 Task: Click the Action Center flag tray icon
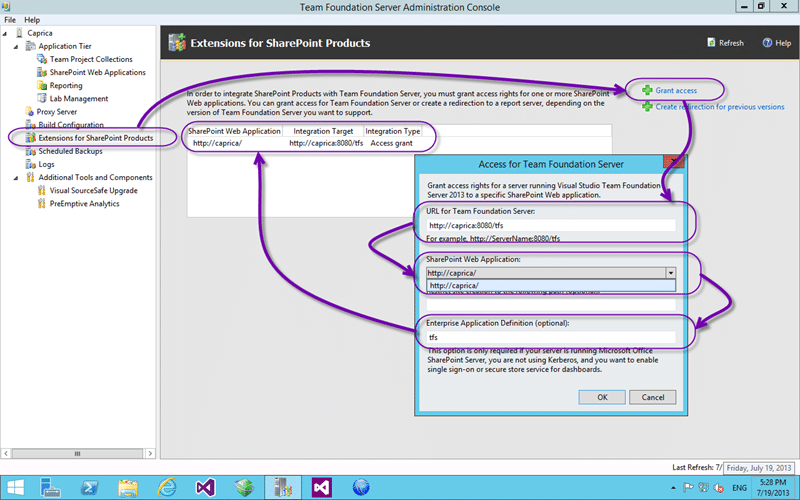(688, 487)
